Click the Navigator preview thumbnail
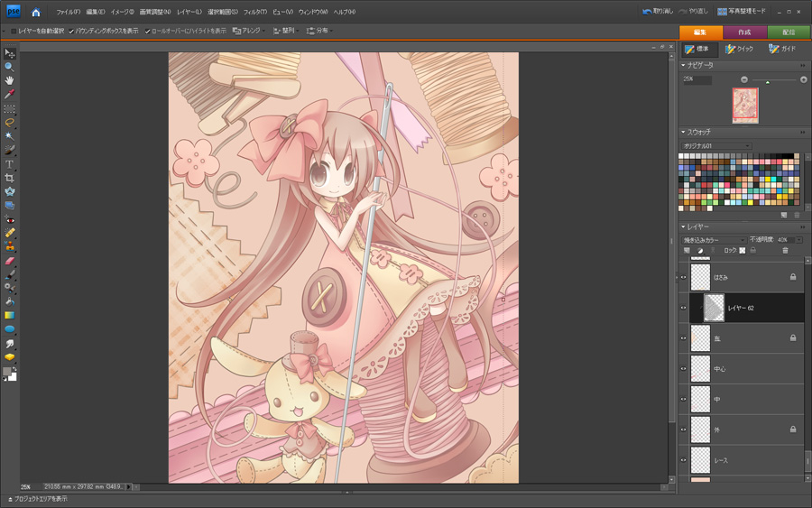812x508 pixels. pos(745,106)
